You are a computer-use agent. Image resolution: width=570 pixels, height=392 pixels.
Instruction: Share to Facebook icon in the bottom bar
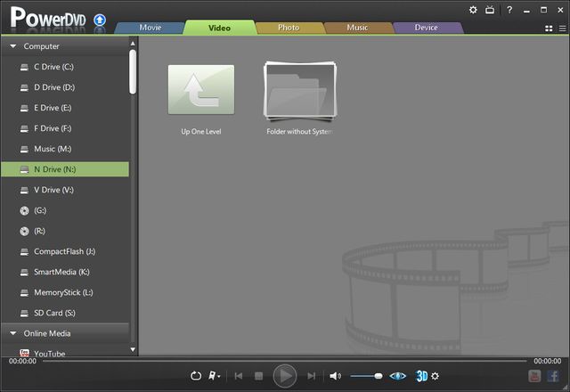coord(553,376)
